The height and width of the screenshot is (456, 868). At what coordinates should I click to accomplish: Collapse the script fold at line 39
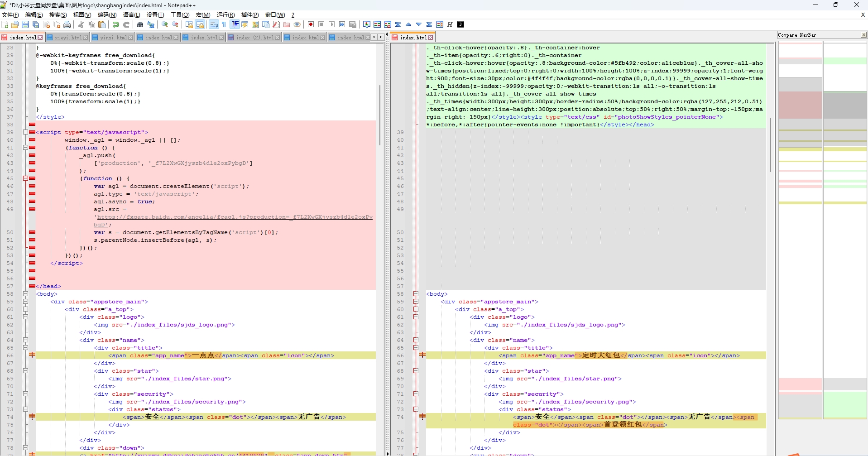click(x=26, y=132)
